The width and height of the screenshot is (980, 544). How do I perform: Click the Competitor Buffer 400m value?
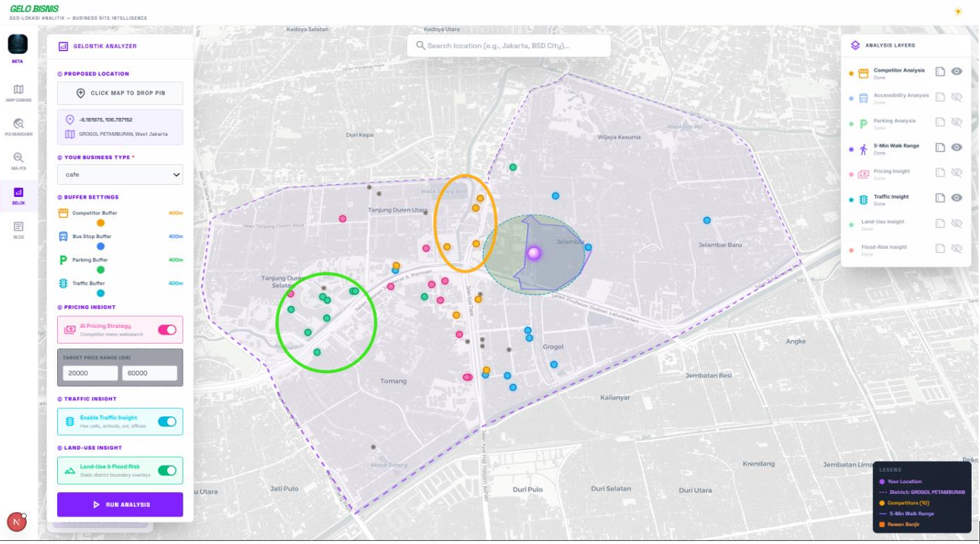176,213
